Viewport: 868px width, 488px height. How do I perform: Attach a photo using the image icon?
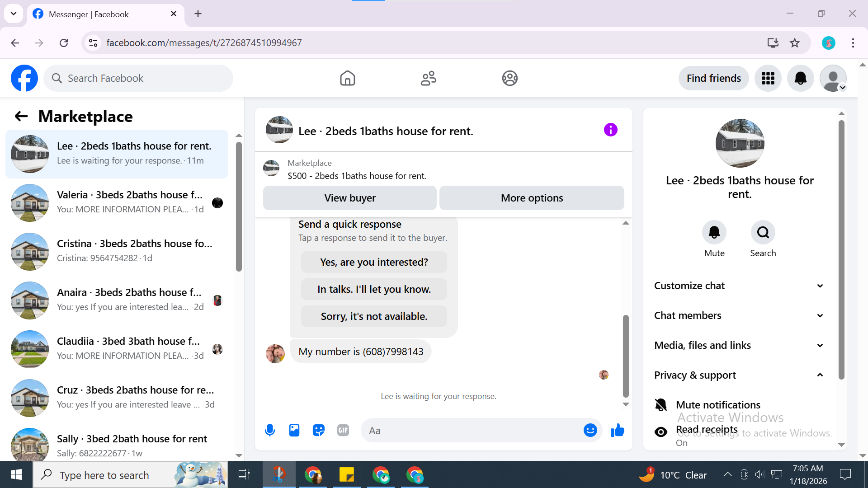(294, 430)
